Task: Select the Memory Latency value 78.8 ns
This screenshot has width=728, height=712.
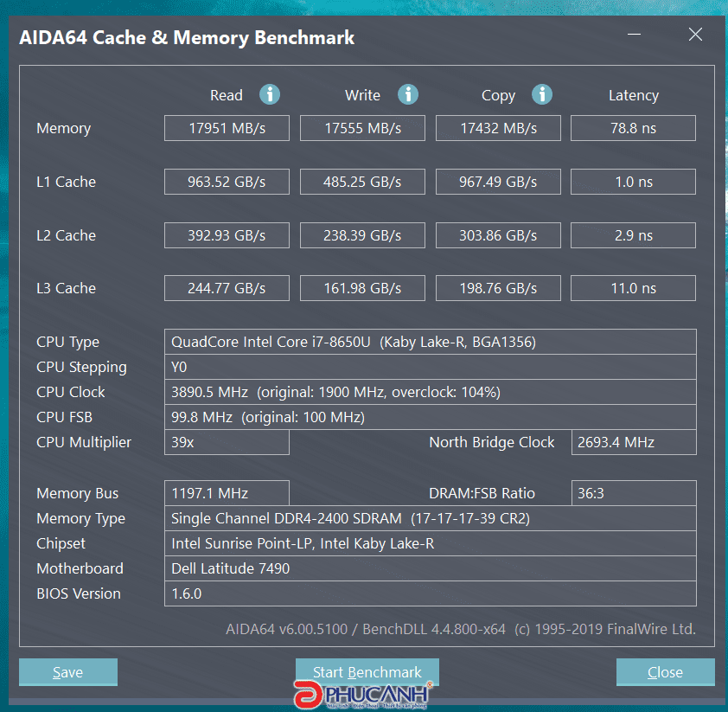Action: [633, 128]
